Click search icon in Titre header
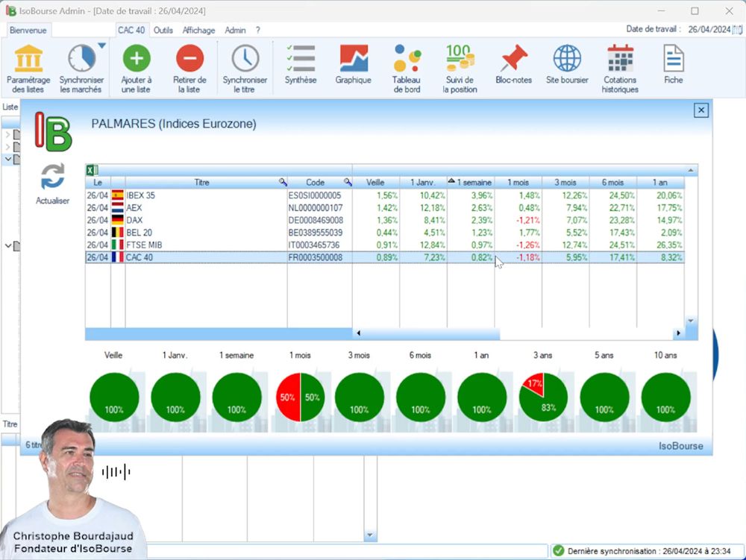 pyautogui.click(x=283, y=182)
